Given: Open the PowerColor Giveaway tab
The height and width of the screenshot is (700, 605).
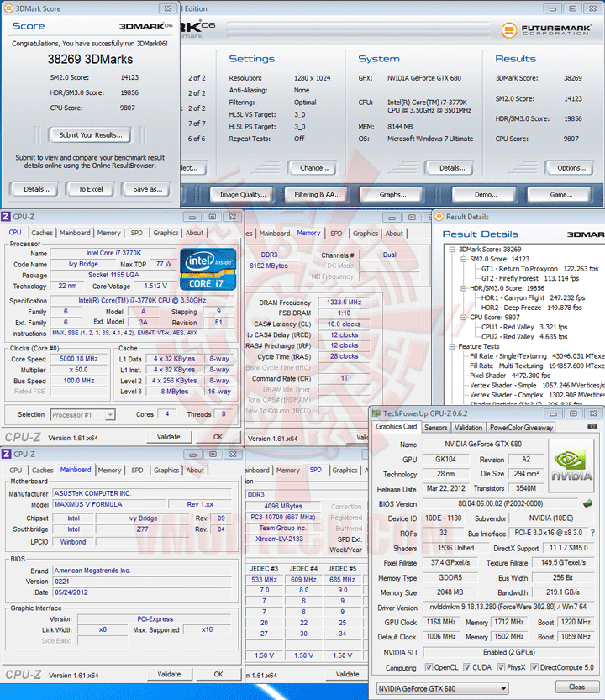Looking at the screenshot, I should point(521,427).
